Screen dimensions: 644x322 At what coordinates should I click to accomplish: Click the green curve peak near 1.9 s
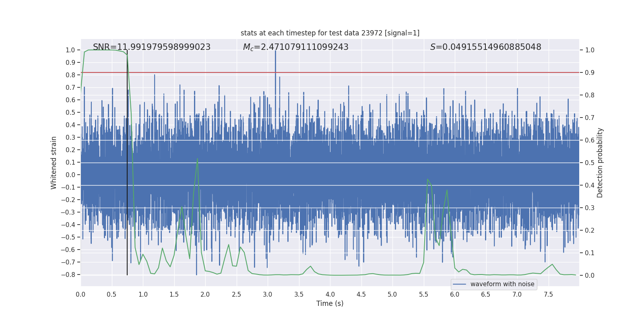pos(197,159)
